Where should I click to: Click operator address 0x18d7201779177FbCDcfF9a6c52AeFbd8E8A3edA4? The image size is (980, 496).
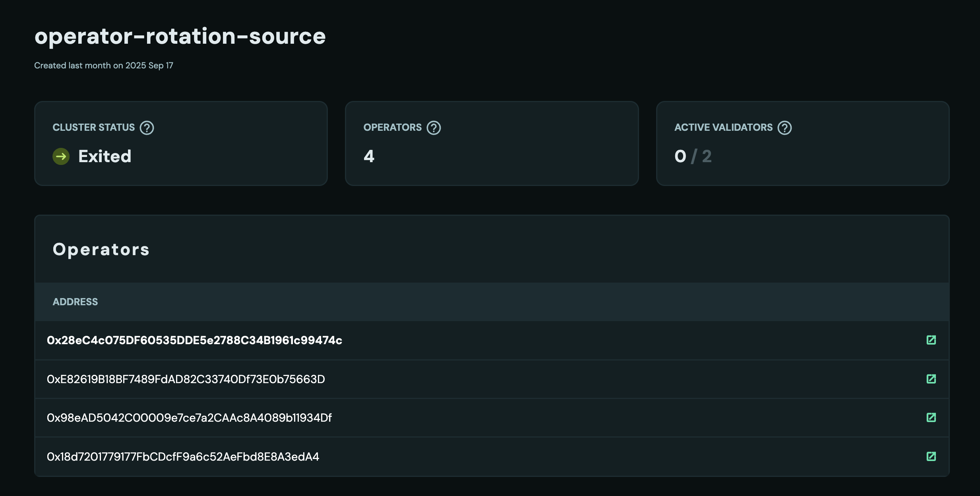[183, 456]
